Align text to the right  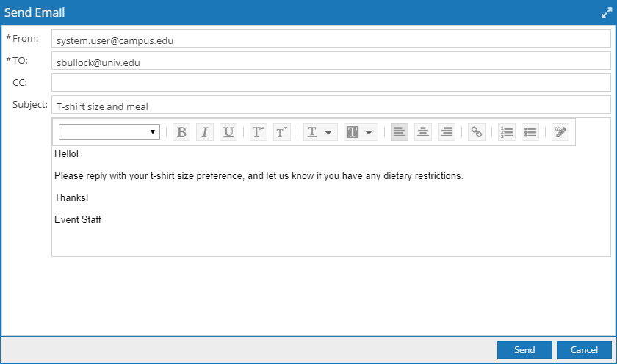447,132
